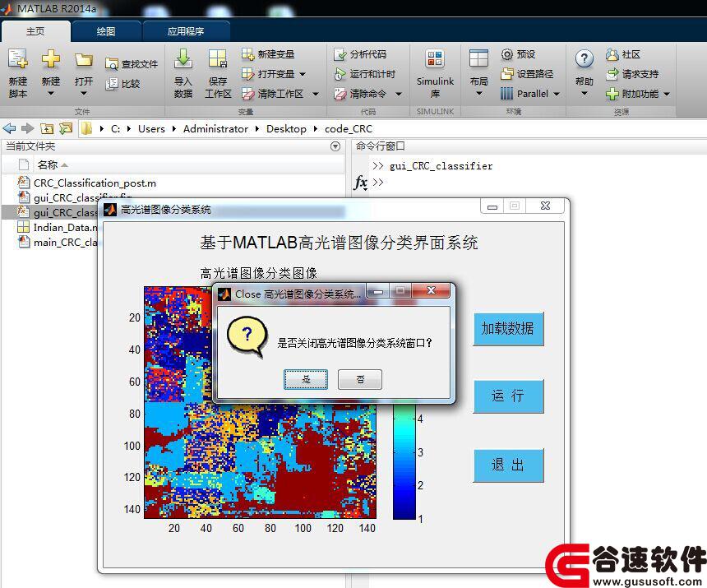Click 运行 run button
Image resolution: width=707 pixels, height=588 pixels.
(508, 396)
